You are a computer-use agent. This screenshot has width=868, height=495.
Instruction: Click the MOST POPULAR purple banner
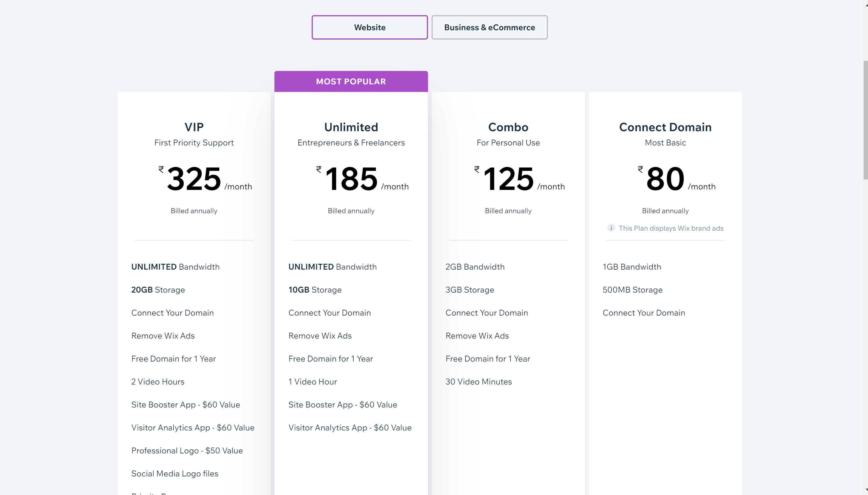[351, 82]
